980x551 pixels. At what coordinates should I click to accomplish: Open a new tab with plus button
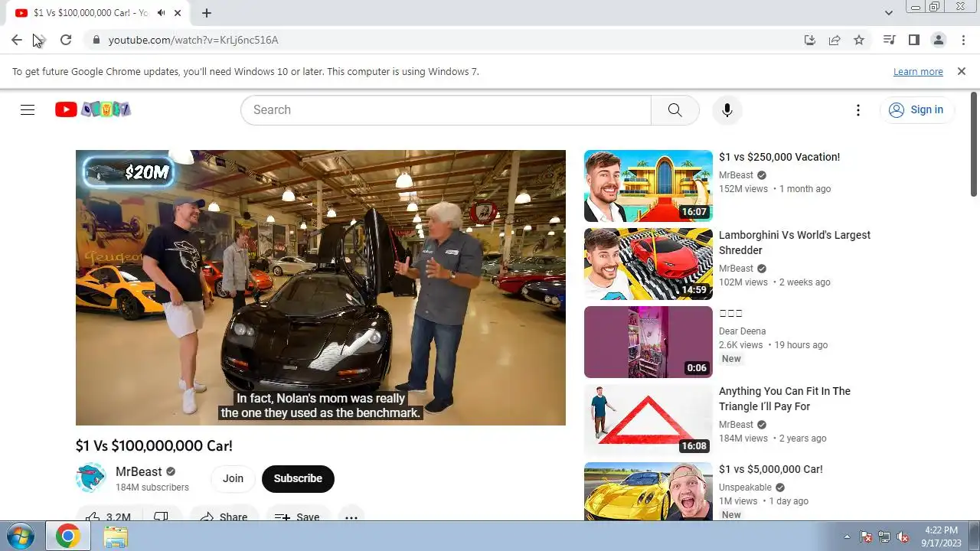click(207, 13)
